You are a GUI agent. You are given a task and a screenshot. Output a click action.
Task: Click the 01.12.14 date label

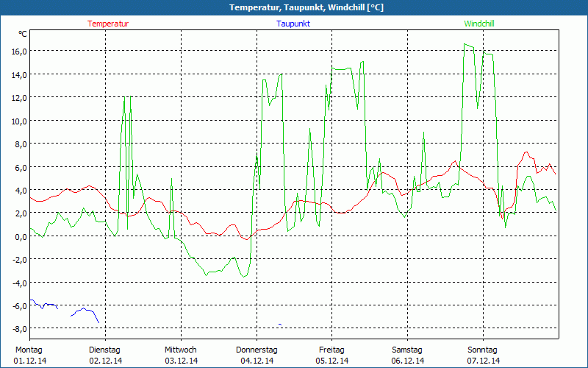pos(31,361)
